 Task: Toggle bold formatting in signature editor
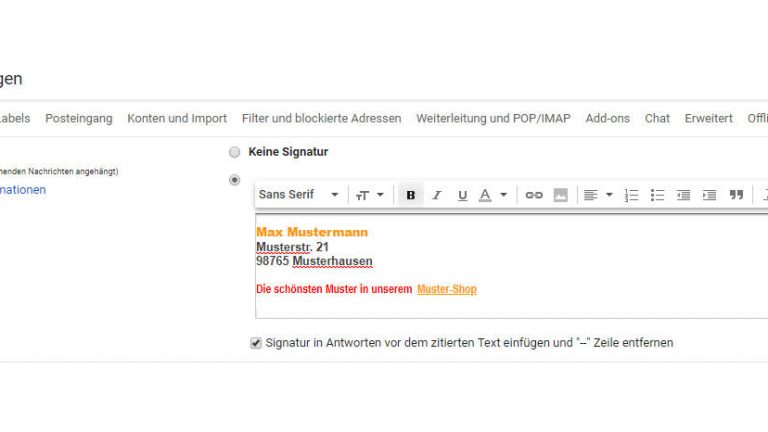pyautogui.click(x=410, y=195)
